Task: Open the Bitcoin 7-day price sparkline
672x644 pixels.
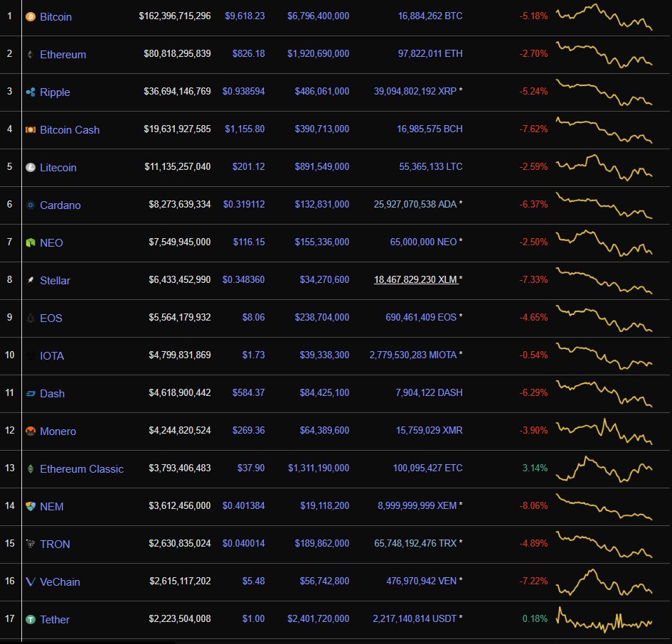Action: click(604, 17)
